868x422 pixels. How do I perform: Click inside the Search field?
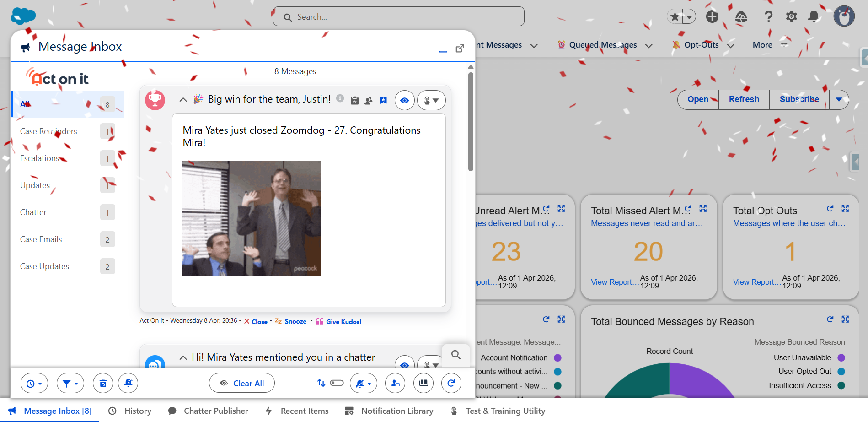[x=398, y=16]
